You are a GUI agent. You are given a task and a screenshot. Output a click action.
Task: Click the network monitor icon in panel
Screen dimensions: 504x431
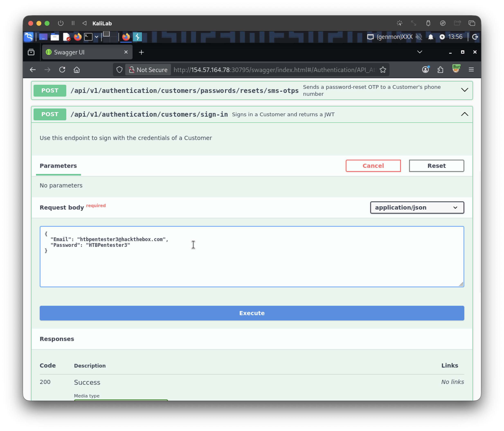(370, 37)
